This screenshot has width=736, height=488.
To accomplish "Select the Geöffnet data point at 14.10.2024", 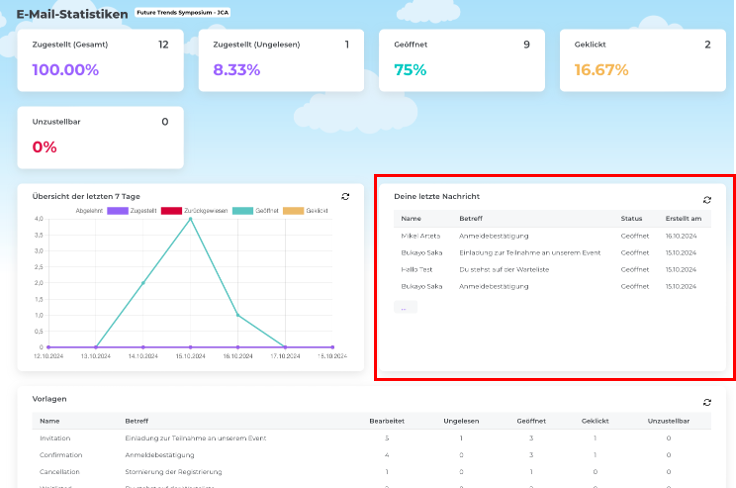I will pos(143,283).
